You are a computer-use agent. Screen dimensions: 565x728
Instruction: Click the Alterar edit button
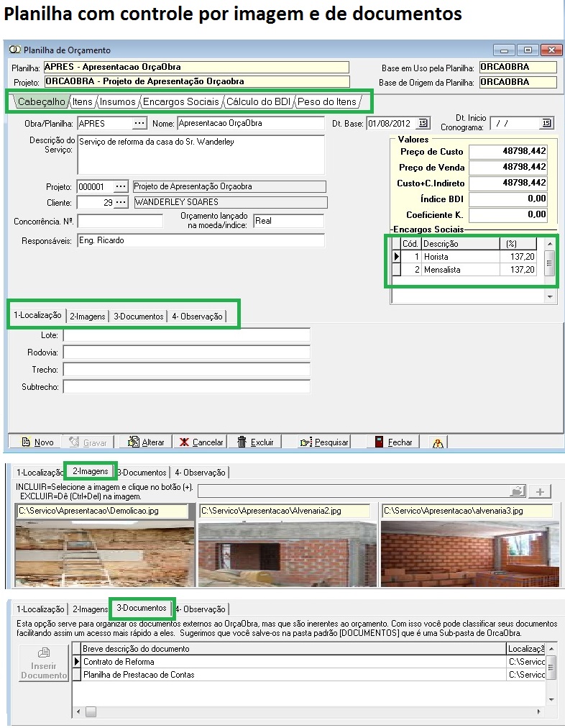pyautogui.click(x=146, y=442)
